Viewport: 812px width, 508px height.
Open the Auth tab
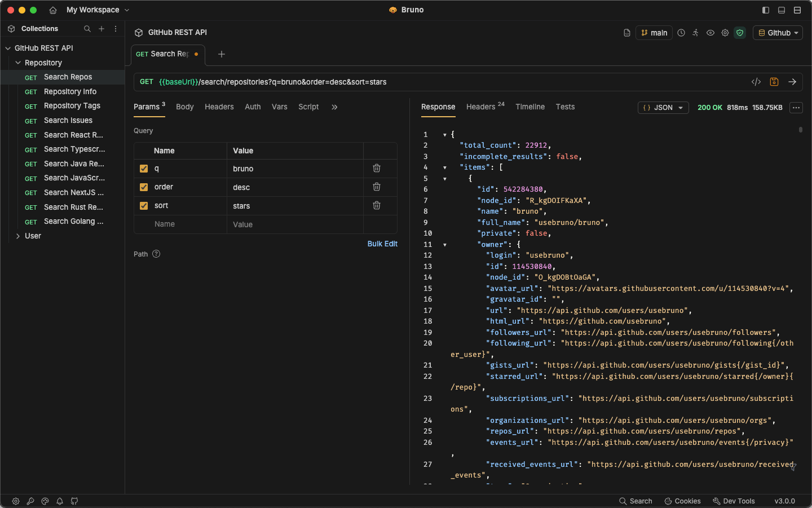tap(253, 107)
